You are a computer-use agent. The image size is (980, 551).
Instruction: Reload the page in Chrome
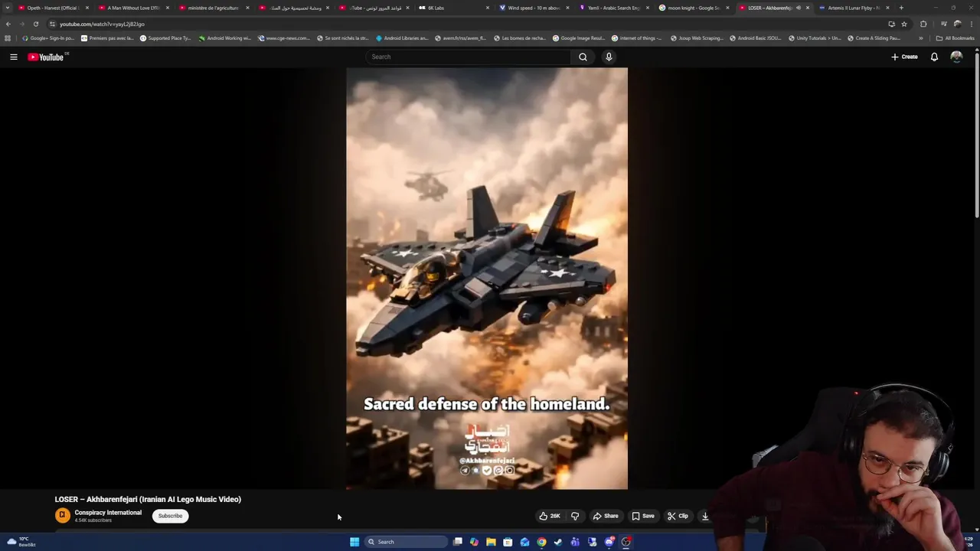point(35,24)
